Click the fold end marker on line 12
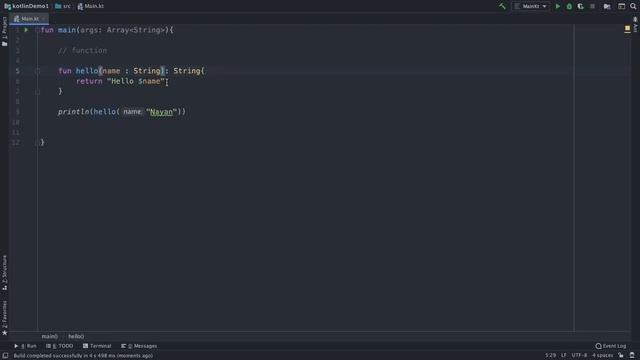 click(x=37, y=142)
